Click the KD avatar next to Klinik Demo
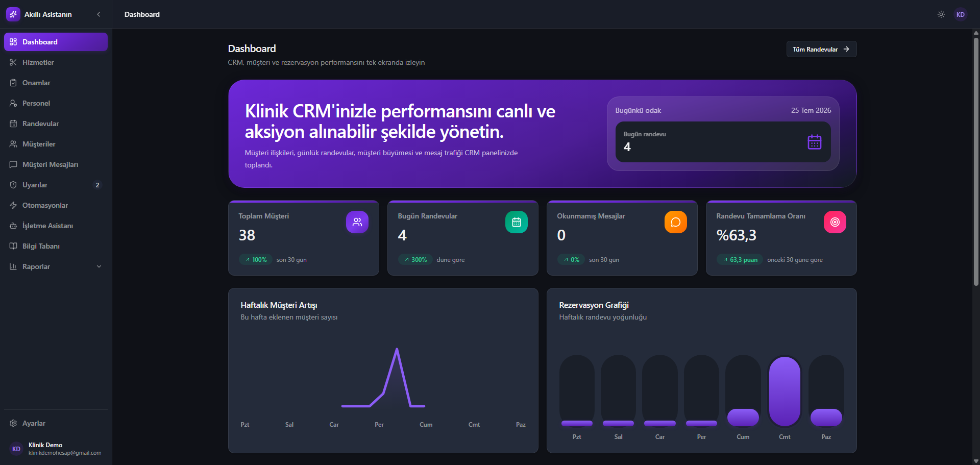 (16, 449)
